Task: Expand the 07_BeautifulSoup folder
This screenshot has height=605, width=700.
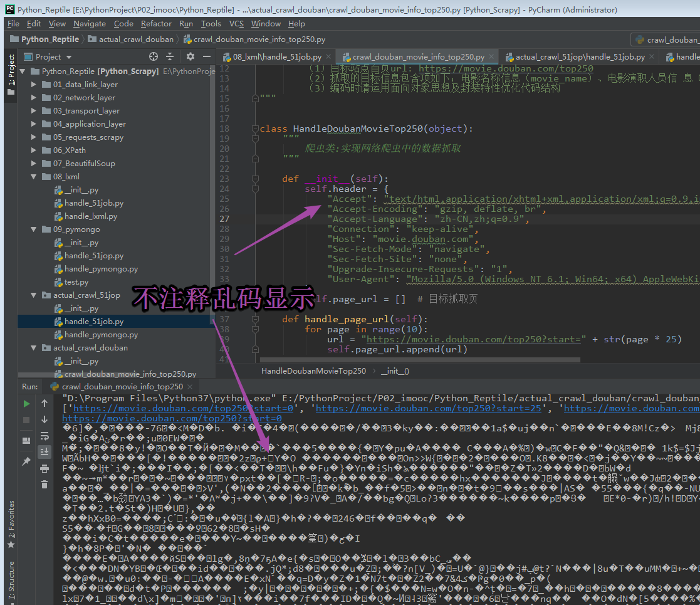Action: pyautogui.click(x=33, y=163)
